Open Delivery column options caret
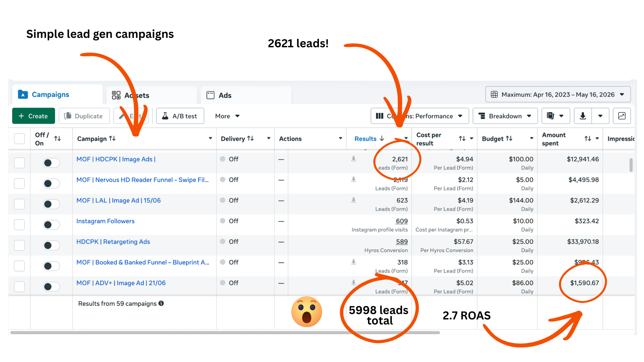This screenshot has width=644, height=362. pyautogui.click(x=269, y=138)
